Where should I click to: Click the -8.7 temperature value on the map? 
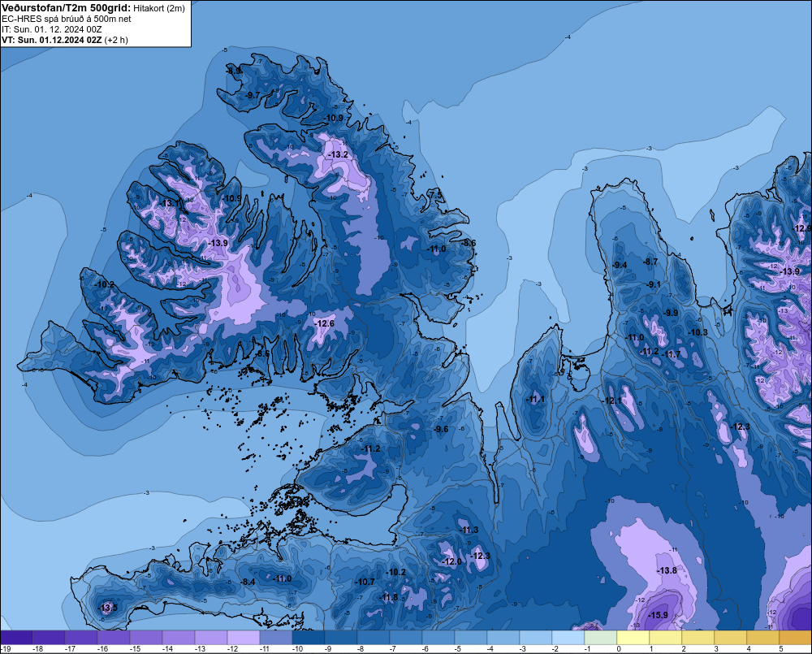click(650, 262)
